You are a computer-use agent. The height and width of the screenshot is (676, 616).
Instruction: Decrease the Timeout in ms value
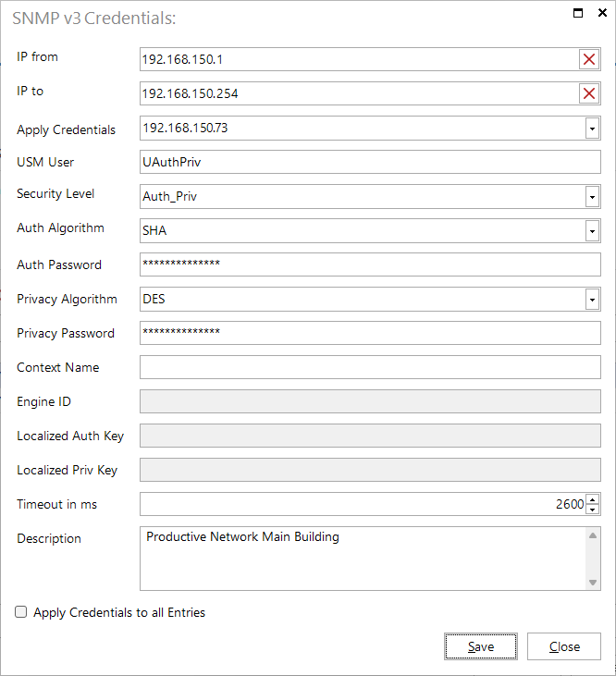(593, 510)
